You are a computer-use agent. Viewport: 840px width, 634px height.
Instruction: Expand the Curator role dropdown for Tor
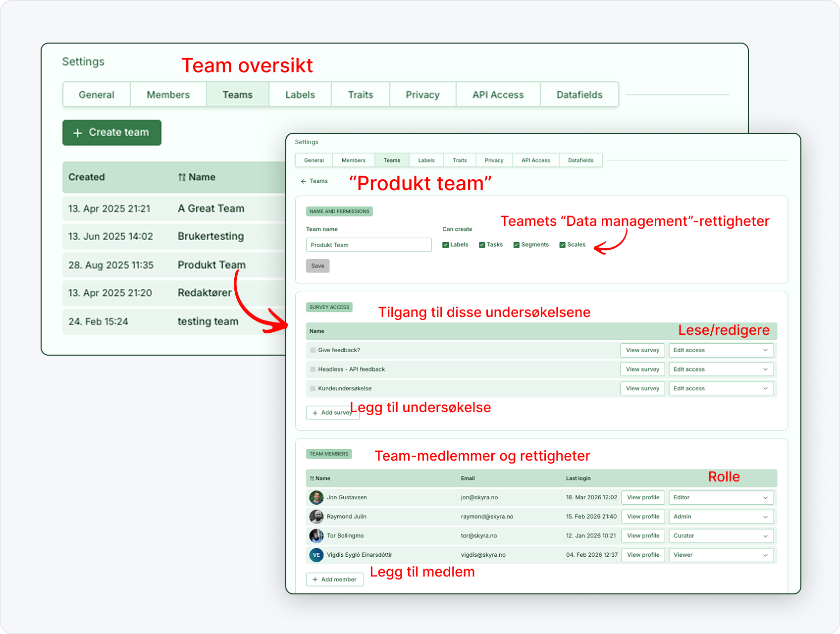[x=721, y=536]
